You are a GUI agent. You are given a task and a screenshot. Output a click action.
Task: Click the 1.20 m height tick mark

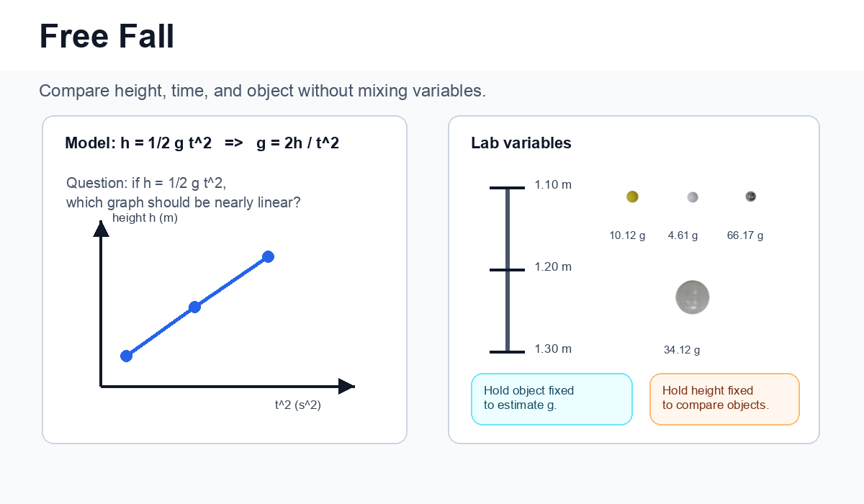(x=508, y=270)
